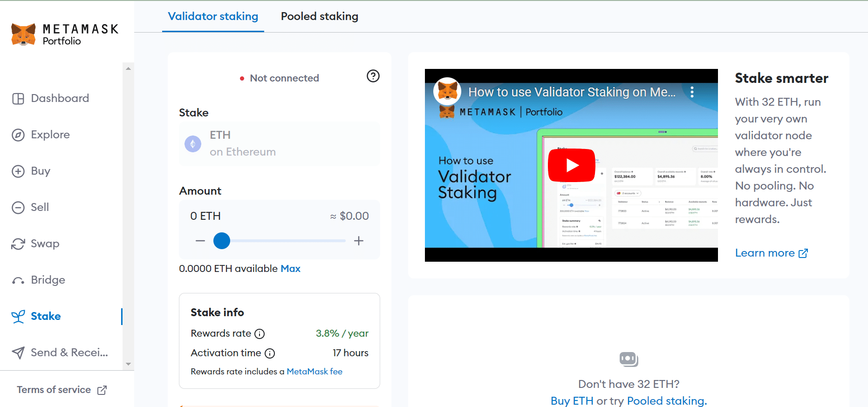This screenshot has height=407, width=868.
Task: Click the Max link
Action: 290,269
